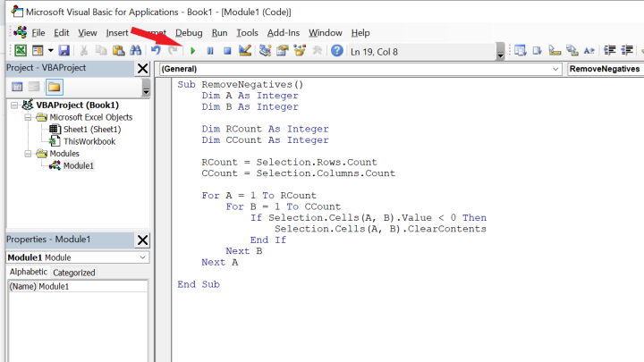Click List Constants icon in Edit toolbar
The image size is (644, 362).
click(x=538, y=50)
